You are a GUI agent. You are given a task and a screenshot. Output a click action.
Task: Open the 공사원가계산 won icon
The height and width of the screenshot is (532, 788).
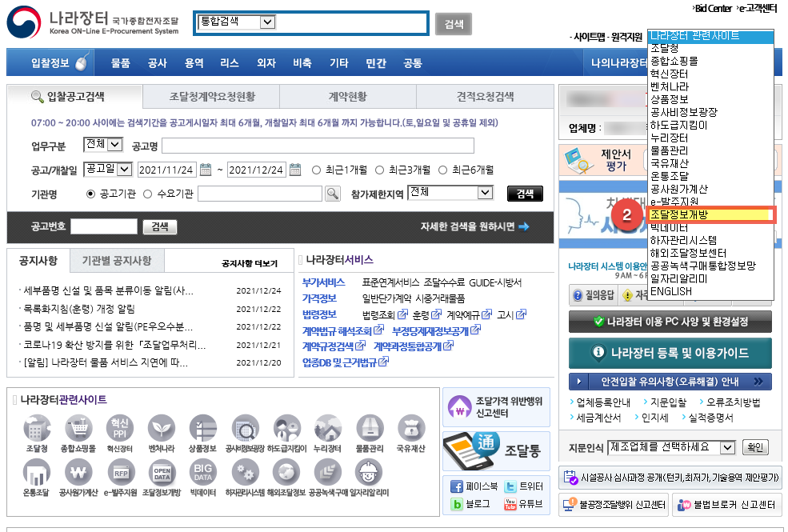[x=78, y=472]
